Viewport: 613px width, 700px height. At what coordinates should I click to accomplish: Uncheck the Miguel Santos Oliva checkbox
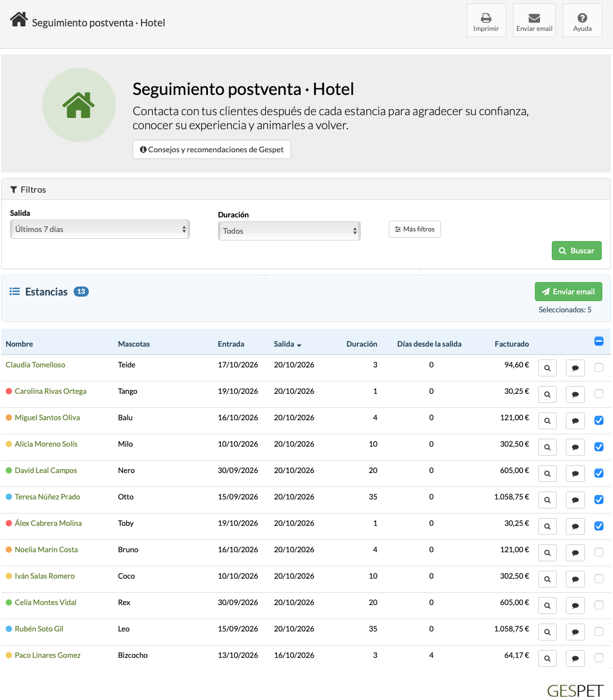tap(599, 420)
